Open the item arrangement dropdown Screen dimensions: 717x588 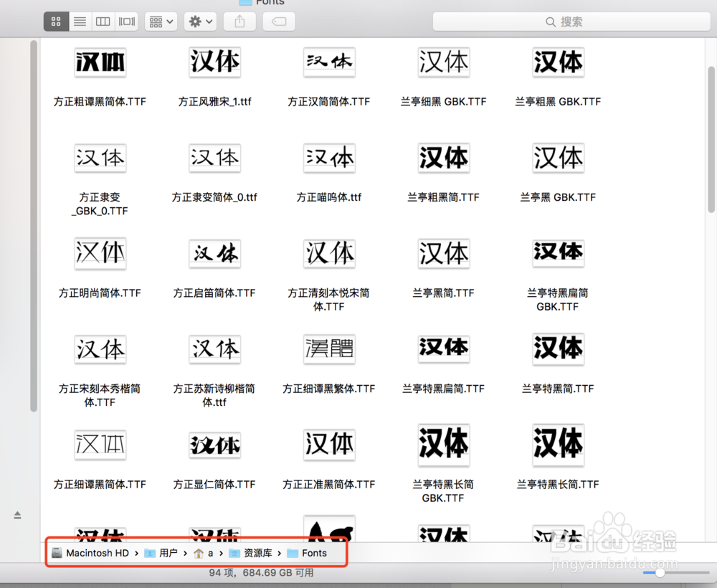click(161, 22)
